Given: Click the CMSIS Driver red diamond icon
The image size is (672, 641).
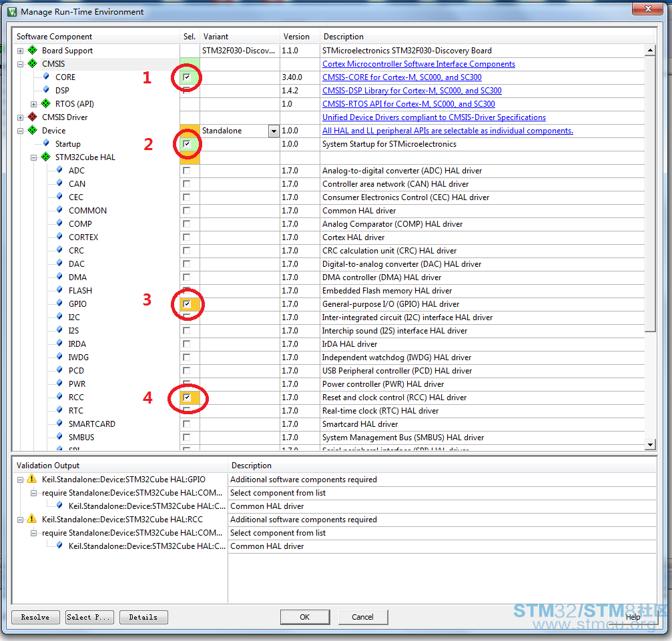Looking at the screenshot, I should [x=33, y=117].
